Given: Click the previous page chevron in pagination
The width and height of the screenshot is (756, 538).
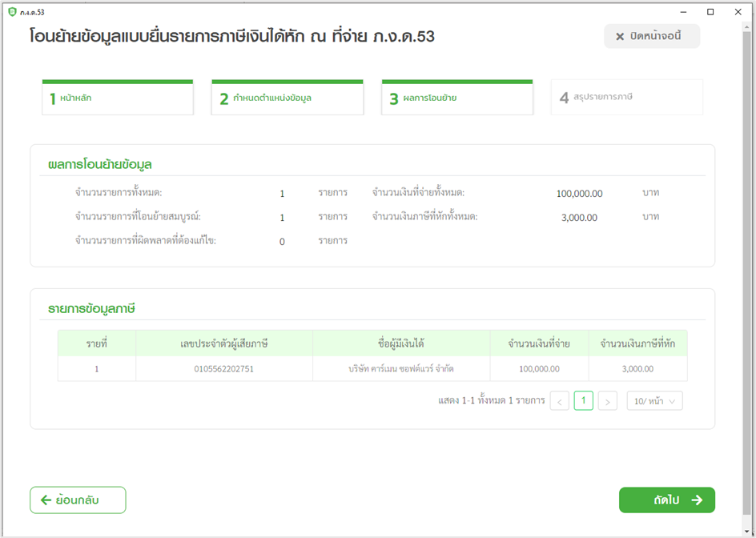Looking at the screenshot, I should 560,400.
